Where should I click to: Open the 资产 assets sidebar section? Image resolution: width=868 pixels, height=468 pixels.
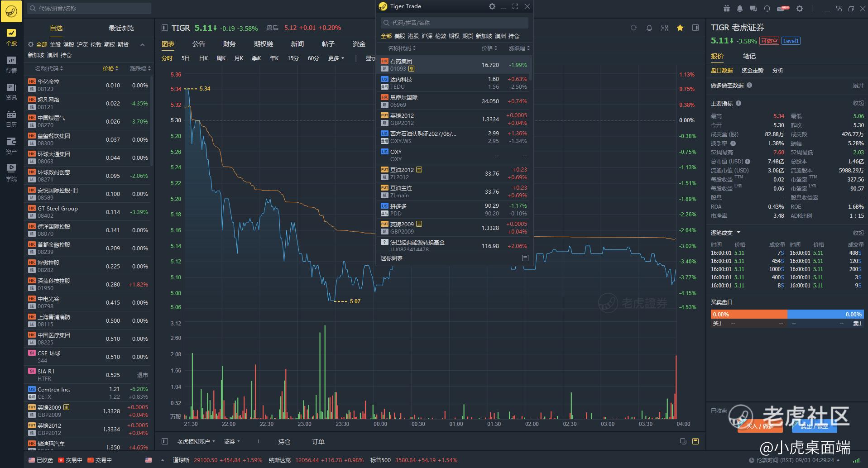point(11,146)
